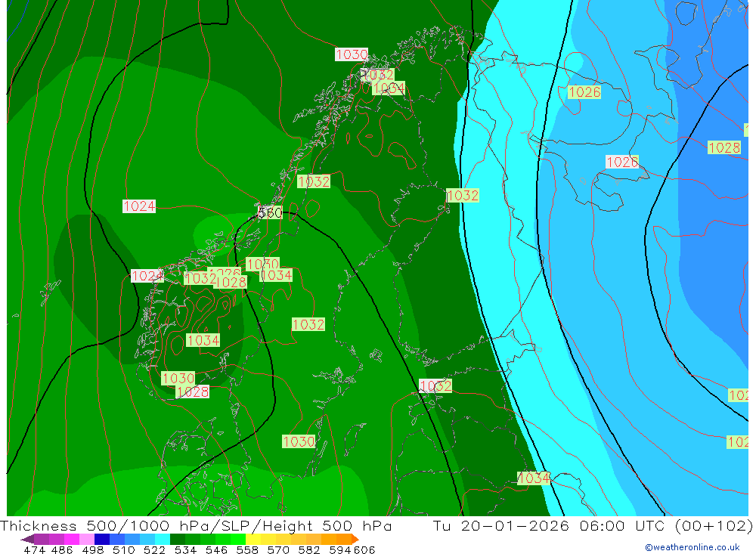Click the legend value 546
Image resolution: width=756 pixels, height=554 pixels.
[216, 549]
